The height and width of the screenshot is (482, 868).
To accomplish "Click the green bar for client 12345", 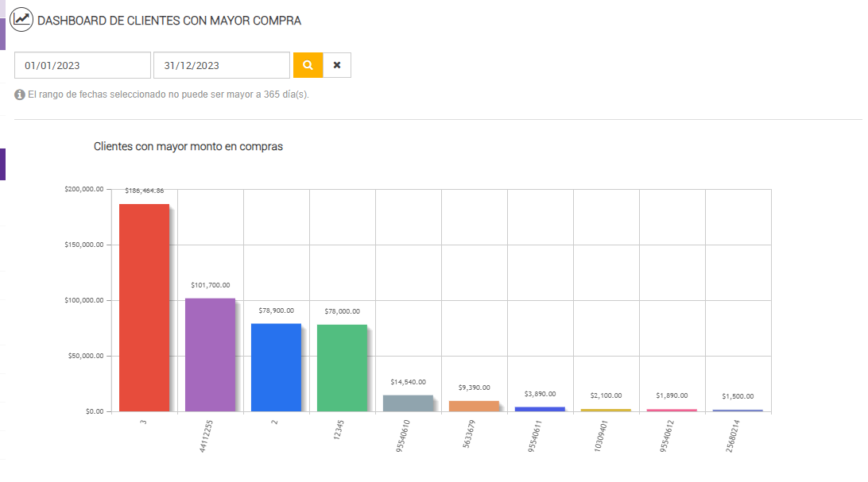I will point(343,368).
